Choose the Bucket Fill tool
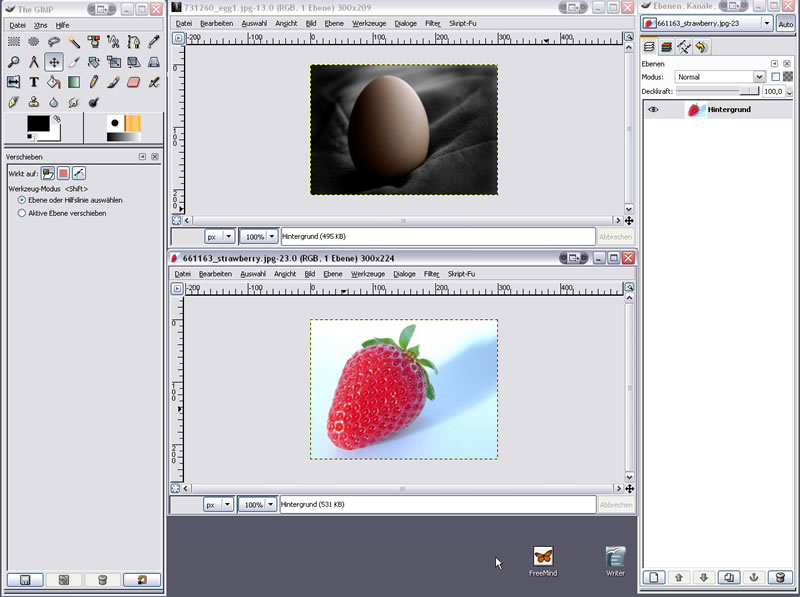 [54, 82]
